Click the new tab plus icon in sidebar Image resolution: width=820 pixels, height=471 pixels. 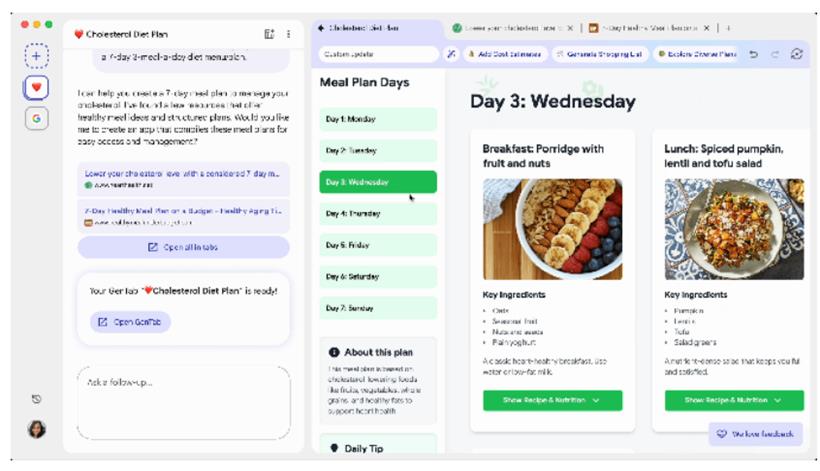pyautogui.click(x=37, y=56)
